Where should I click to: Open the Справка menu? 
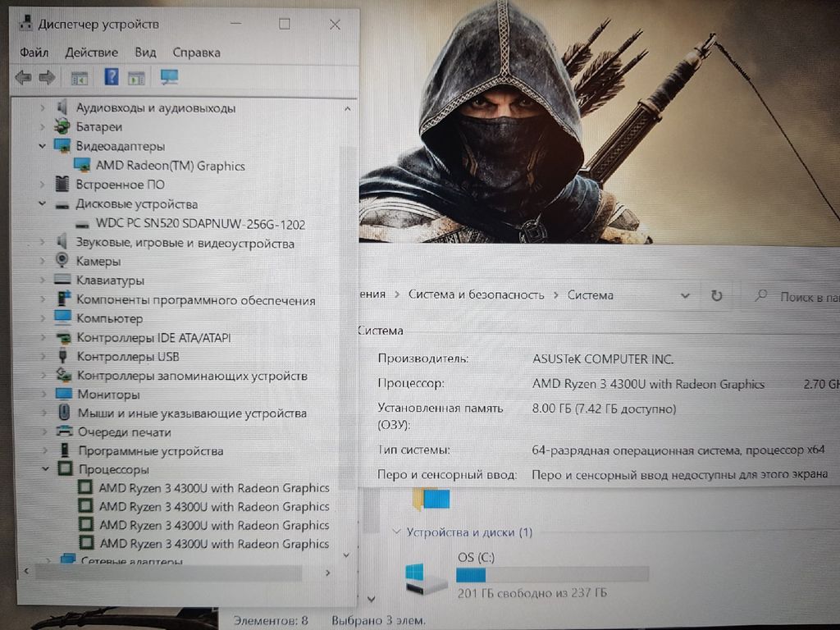tap(196, 52)
